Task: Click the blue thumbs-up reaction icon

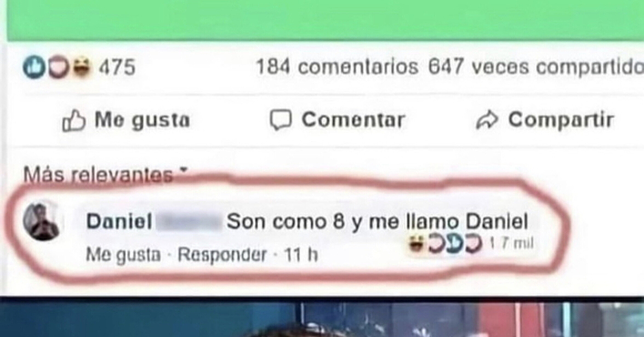Action: pyautogui.click(x=34, y=67)
